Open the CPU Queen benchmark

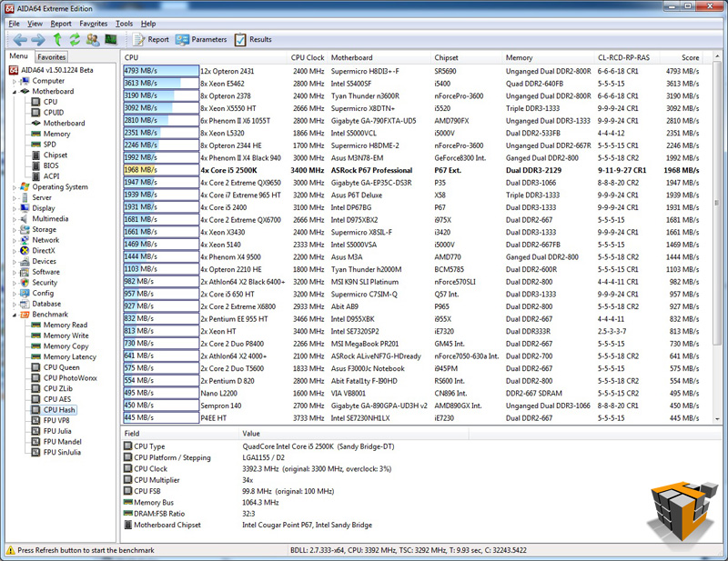[x=61, y=367]
